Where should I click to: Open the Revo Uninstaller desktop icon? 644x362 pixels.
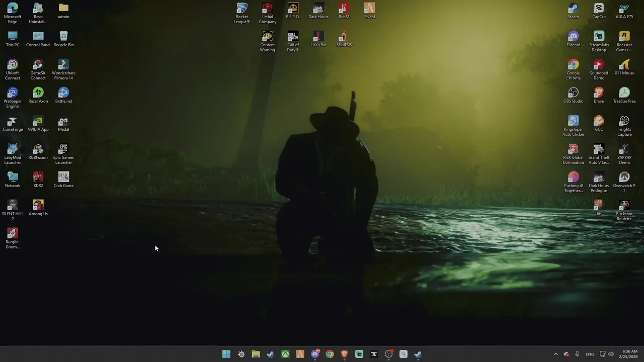click(38, 13)
